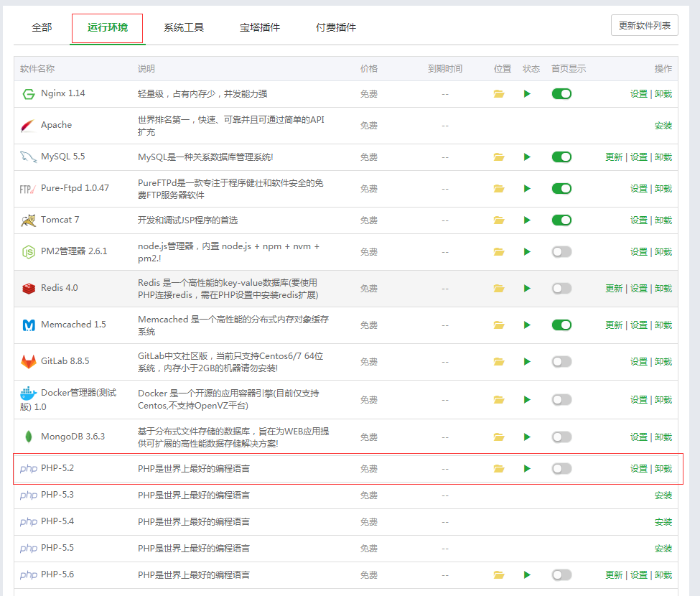The width and height of the screenshot is (700, 596).
Task: Click the 到期时间 column header
Action: (x=445, y=69)
